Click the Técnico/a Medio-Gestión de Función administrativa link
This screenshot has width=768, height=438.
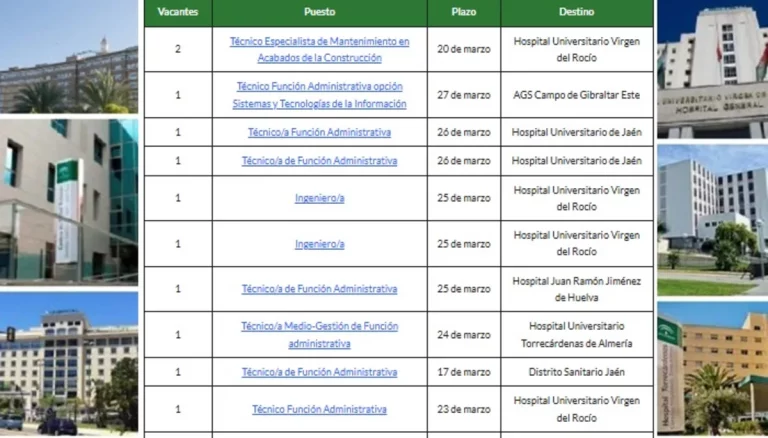point(319,334)
